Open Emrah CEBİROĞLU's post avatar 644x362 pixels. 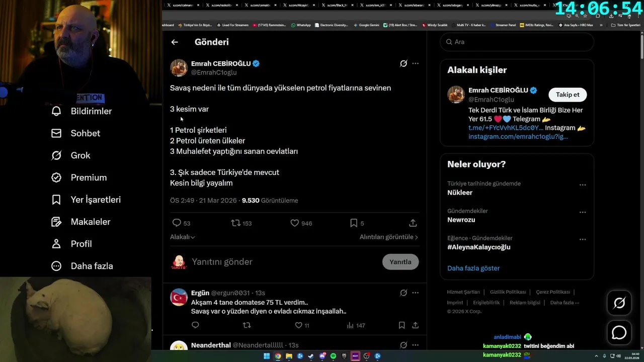click(179, 68)
